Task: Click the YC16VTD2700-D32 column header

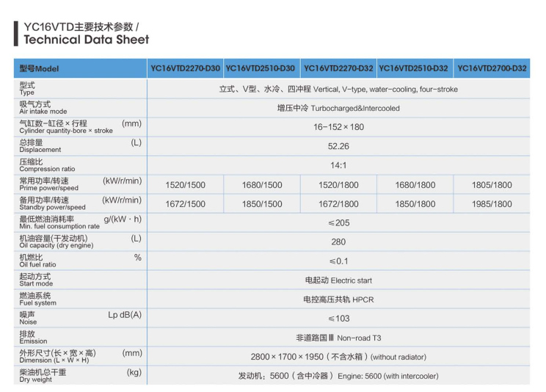Action: pyautogui.click(x=492, y=68)
